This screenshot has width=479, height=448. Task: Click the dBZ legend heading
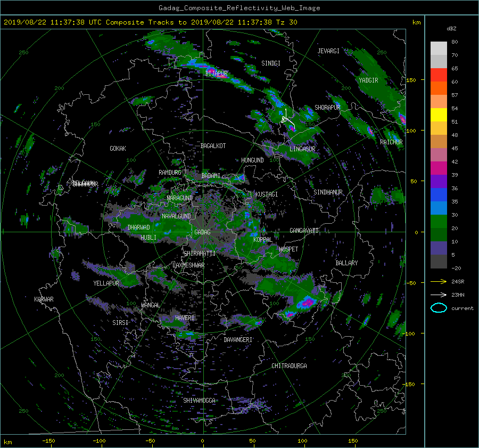click(x=451, y=29)
